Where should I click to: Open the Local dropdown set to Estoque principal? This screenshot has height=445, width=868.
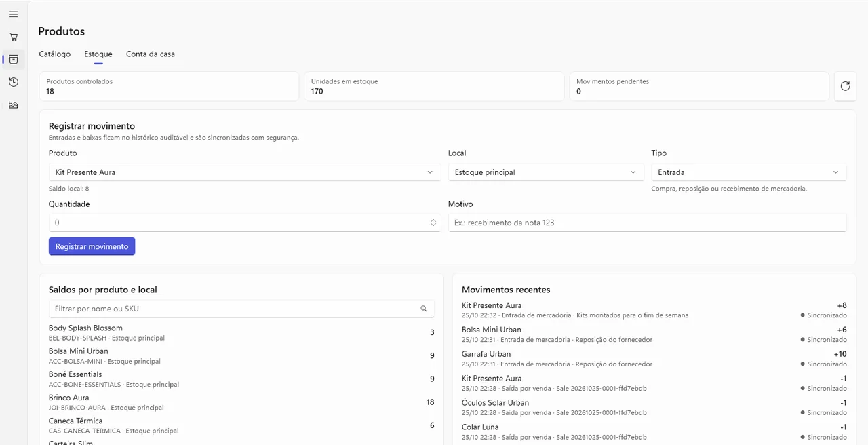click(546, 172)
